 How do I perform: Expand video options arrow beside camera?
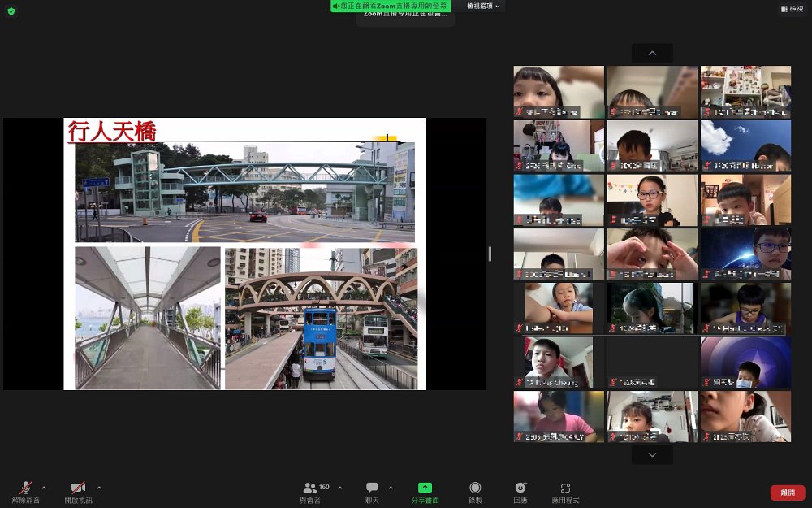(x=99, y=488)
